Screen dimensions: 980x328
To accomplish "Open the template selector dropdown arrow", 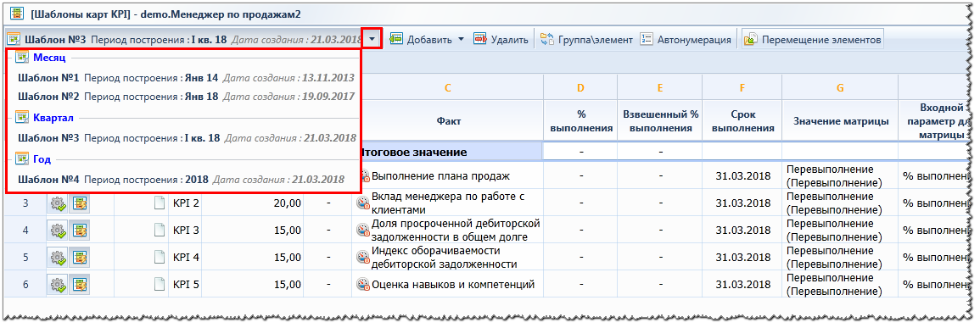I will click(372, 39).
